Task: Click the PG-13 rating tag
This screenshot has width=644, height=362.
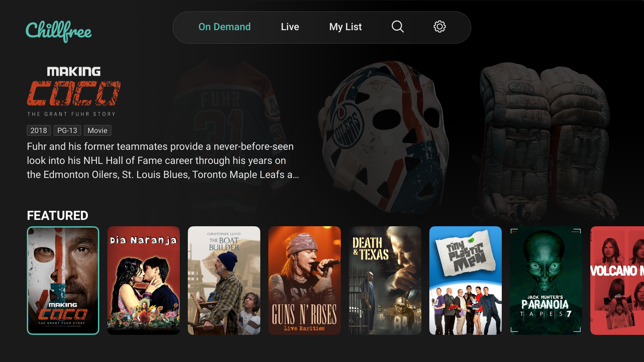Action: tap(67, 130)
